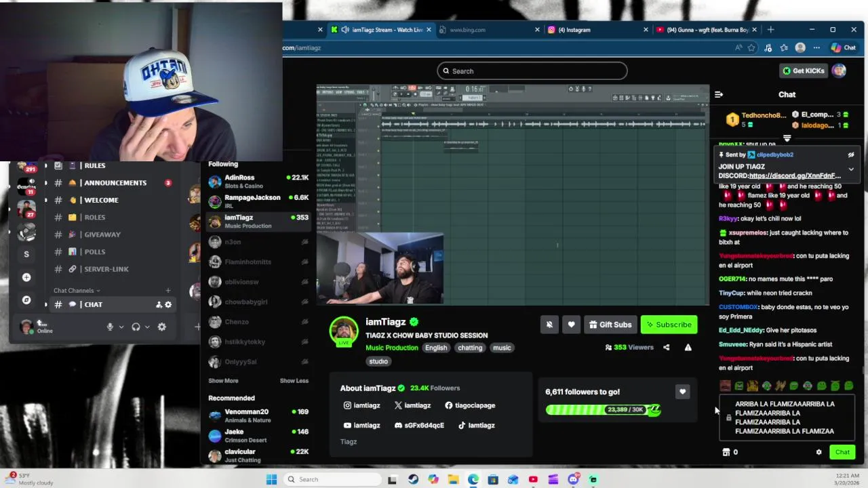The width and height of the screenshot is (868, 488).
Task: Click the chat message input box
Action: pyautogui.click(x=787, y=418)
